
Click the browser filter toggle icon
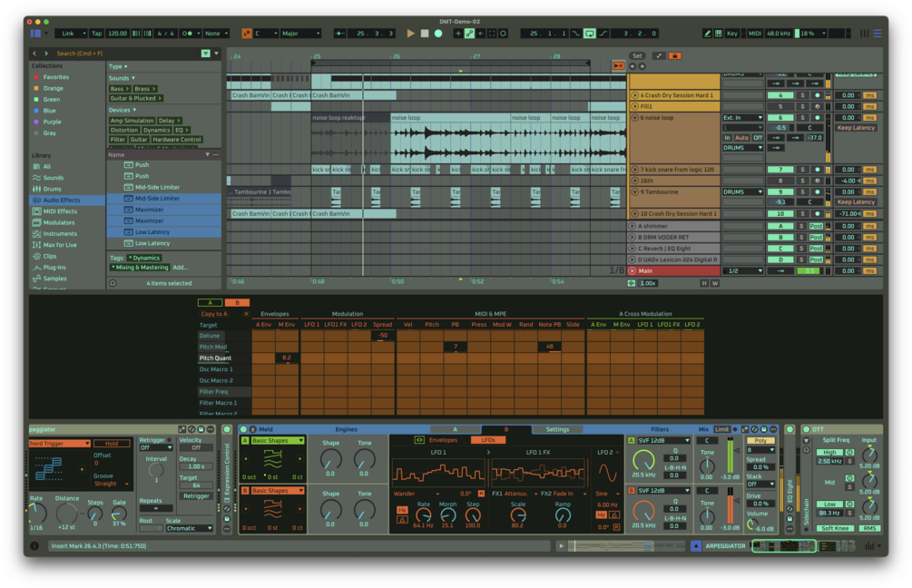click(205, 54)
